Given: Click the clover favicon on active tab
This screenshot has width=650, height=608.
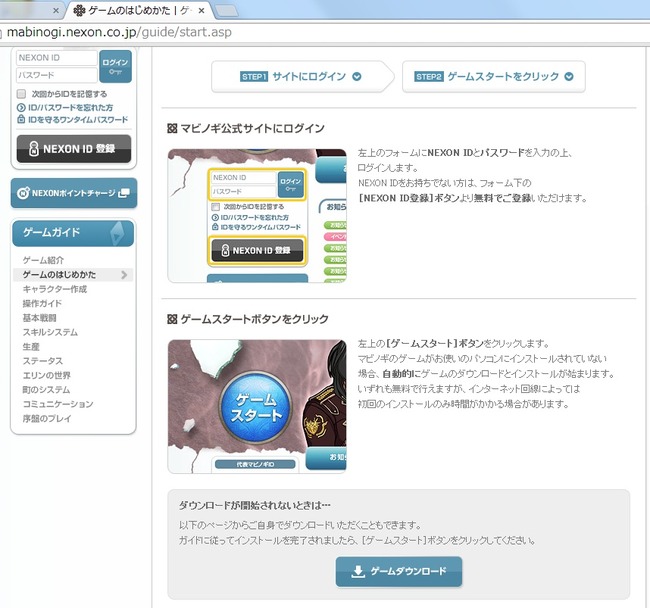Looking at the screenshot, I should [x=79, y=11].
